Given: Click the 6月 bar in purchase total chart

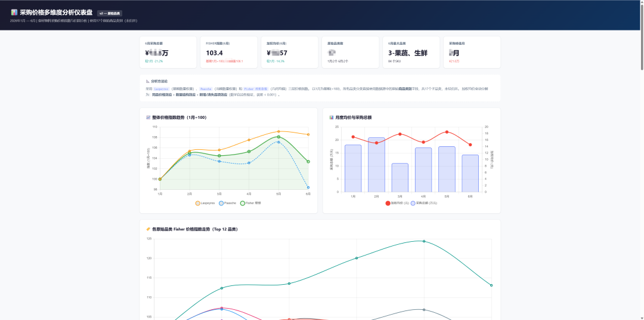Looking at the screenshot, I should 470,173.
